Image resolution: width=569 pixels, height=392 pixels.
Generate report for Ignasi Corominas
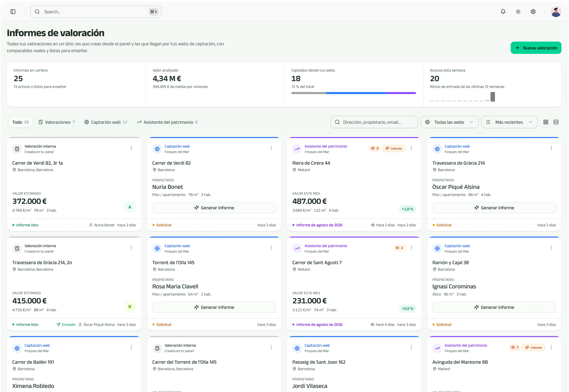coord(494,307)
